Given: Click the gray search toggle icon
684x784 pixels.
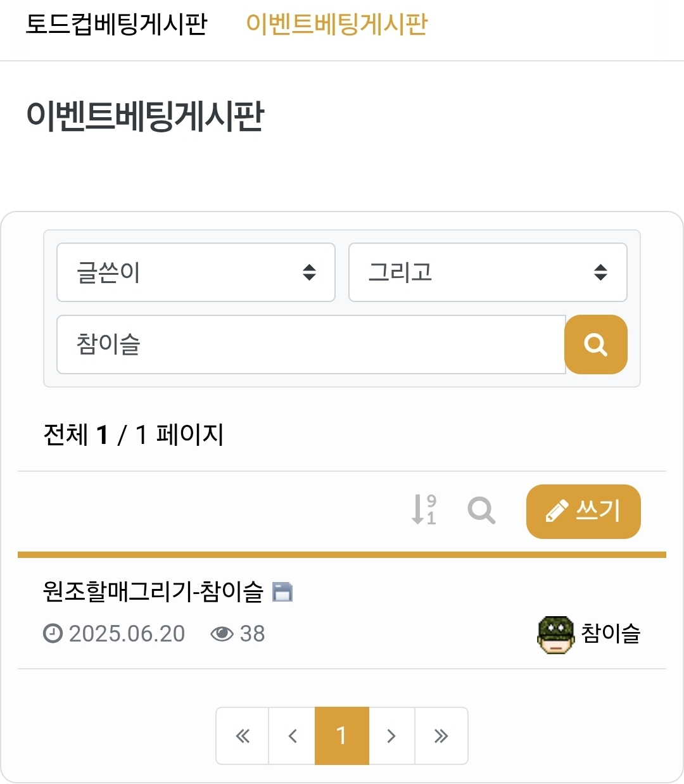Looking at the screenshot, I should point(481,510).
